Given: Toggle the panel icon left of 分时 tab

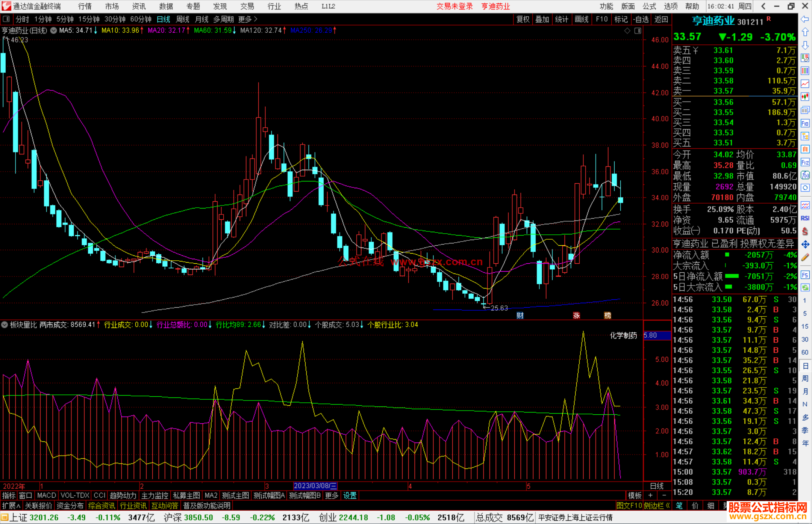Looking at the screenshot, I should 6,19.
